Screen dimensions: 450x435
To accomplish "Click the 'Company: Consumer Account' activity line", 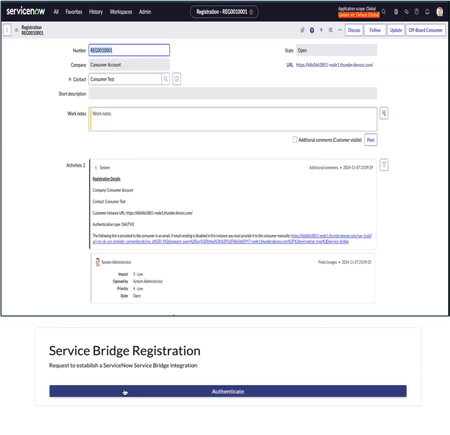I will pos(113,190).
